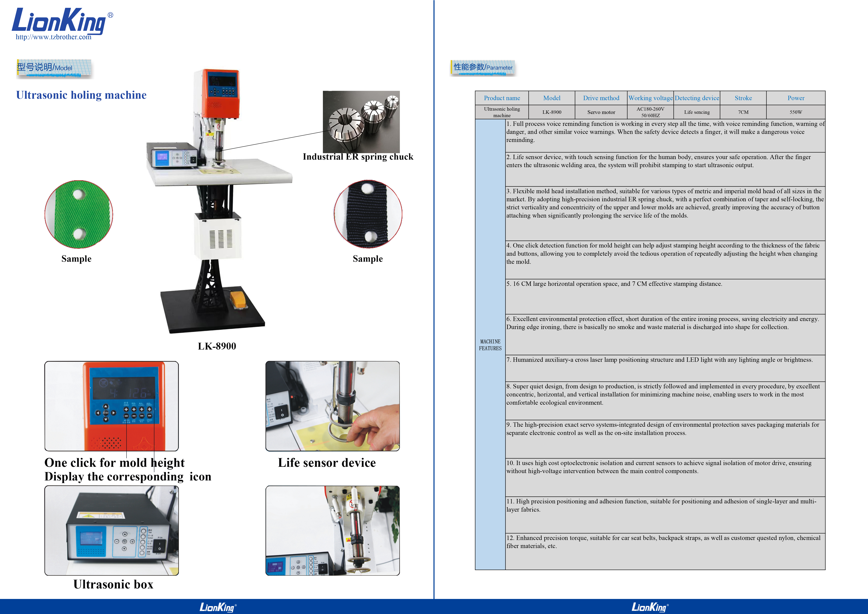Select feature 4 about one click detection
Viewport: 868px width, 614px height.
coord(665,260)
